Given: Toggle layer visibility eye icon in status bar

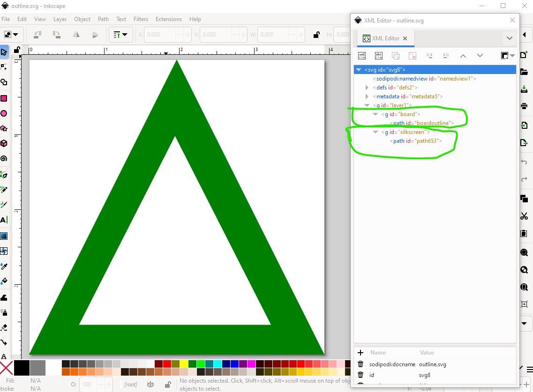Looking at the screenshot, I should click(x=150, y=385).
